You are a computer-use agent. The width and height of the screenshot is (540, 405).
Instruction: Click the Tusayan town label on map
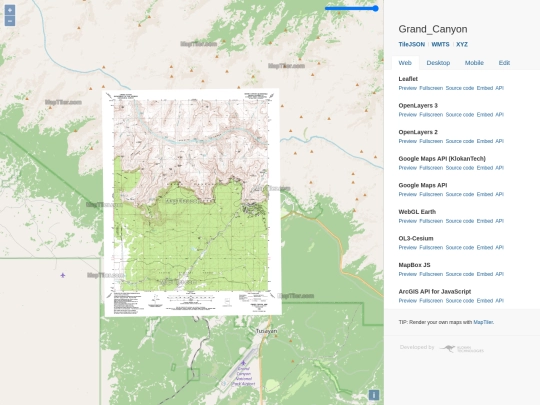pyautogui.click(x=266, y=331)
